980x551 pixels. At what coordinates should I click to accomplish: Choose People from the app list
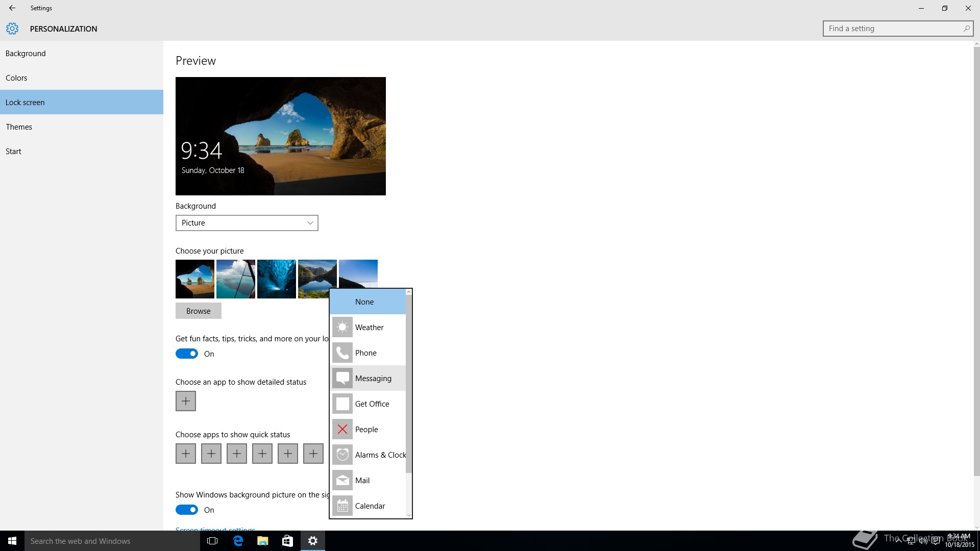(x=367, y=429)
